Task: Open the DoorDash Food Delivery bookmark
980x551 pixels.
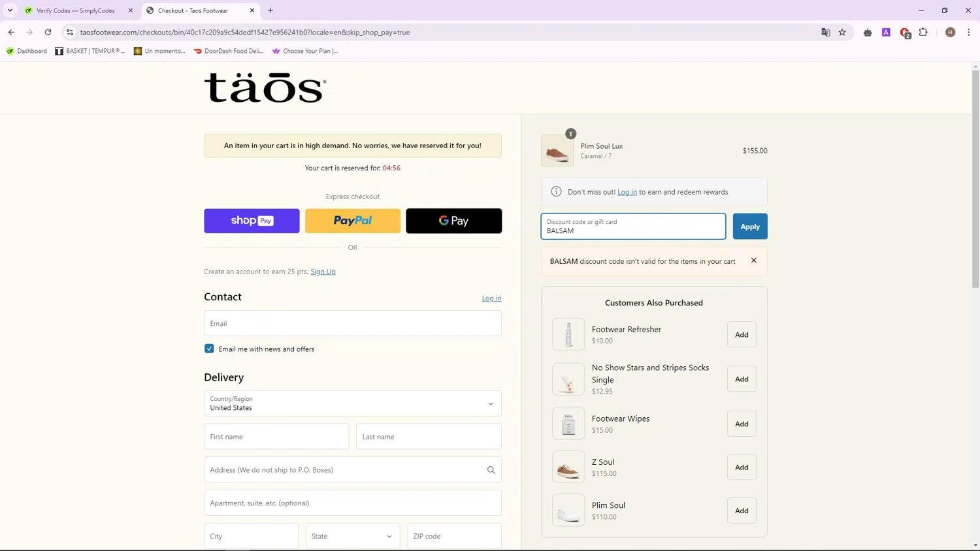Action: [x=229, y=51]
